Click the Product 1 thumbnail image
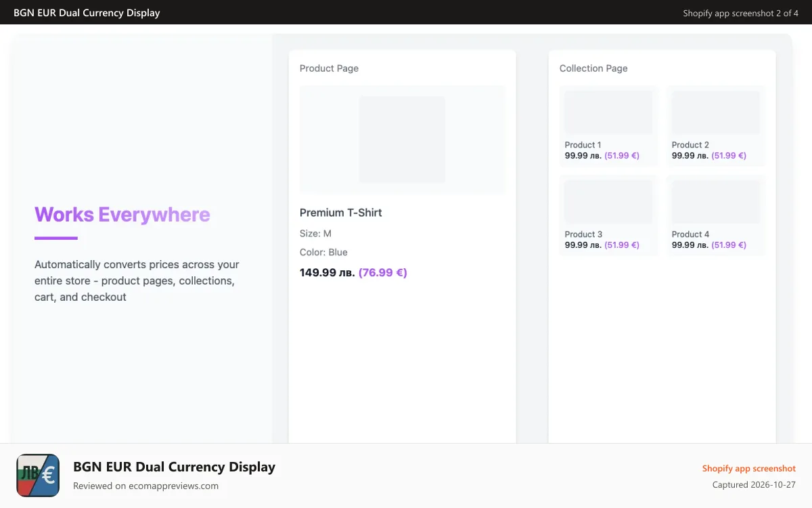Image resolution: width=812 pixels, height=508 pixels. coord(608,112)
